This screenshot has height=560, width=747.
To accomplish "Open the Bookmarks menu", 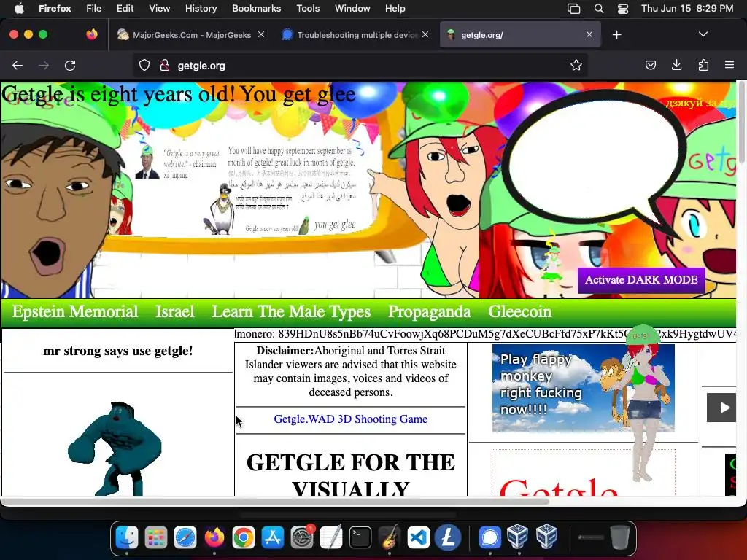I will pyautogui.click(x=256, y=8).
